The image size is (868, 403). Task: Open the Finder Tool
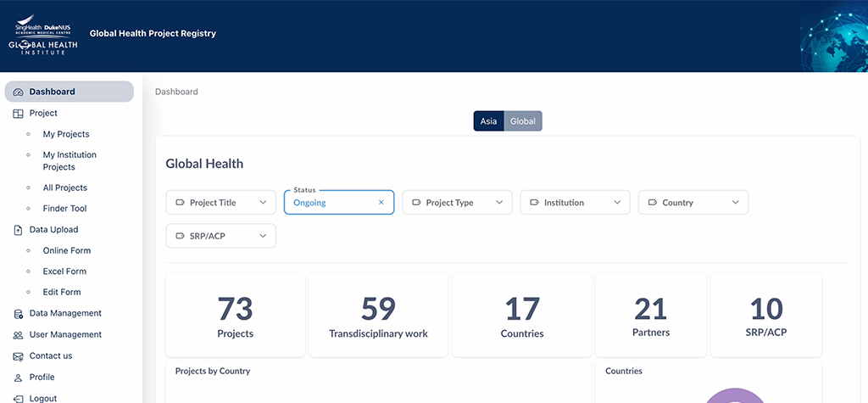tap(64, 209)
